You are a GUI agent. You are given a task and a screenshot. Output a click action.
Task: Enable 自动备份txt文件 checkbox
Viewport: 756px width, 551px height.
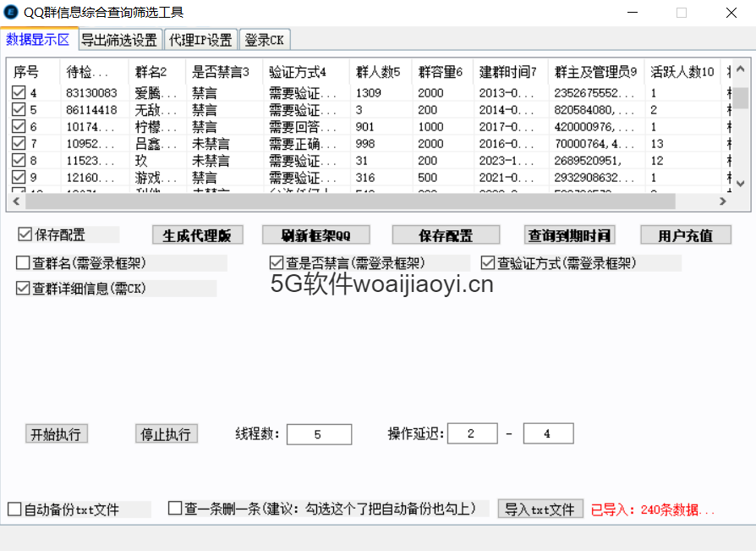point(14,509)
